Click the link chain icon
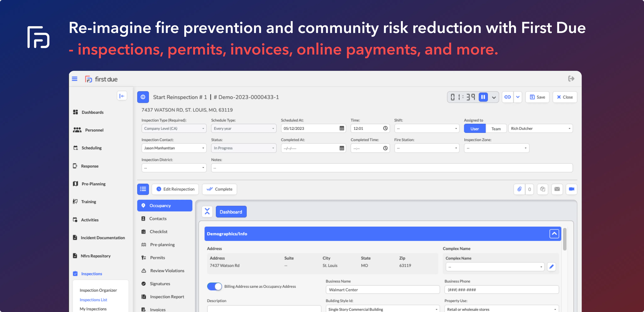This screenshot has width=644, height=312. click(507, 97)
